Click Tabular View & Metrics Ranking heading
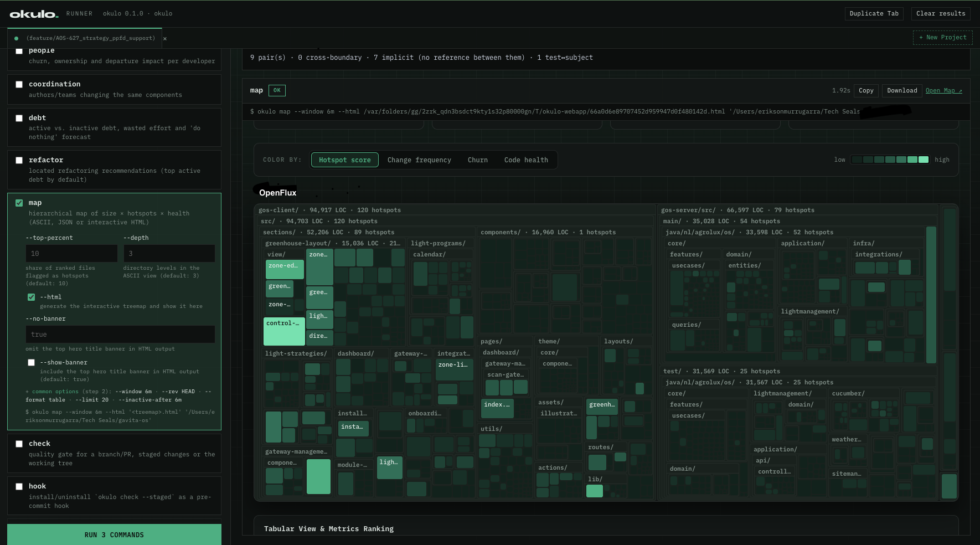Viewport: 980px width, 545px height. coord(329,529)
